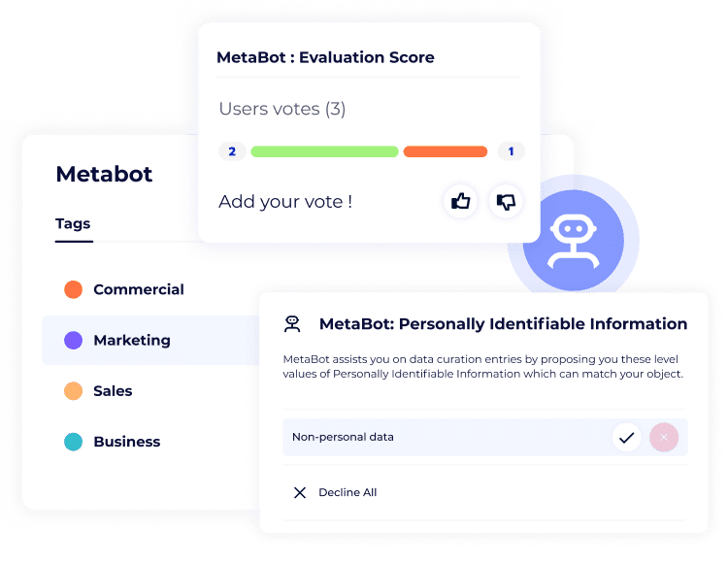Click the light orange Sales tag dot

[x=73, y=391]
